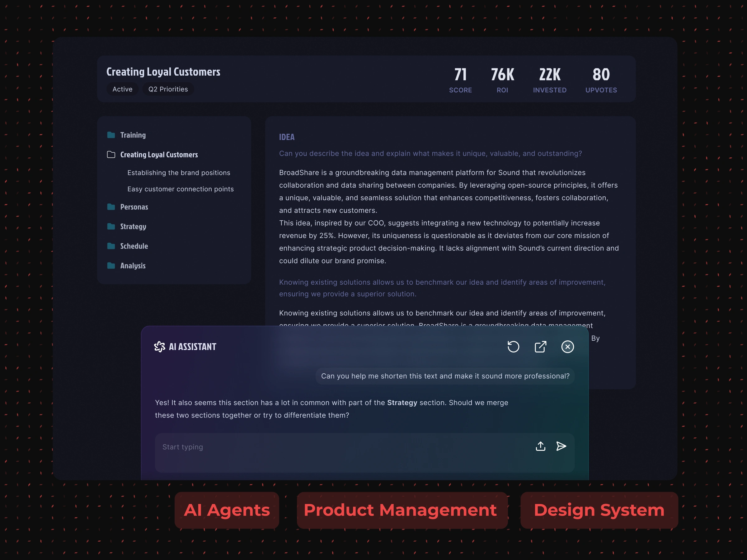747x560 pixels.
Task: Select the Product Management tag
Action: 402,510
